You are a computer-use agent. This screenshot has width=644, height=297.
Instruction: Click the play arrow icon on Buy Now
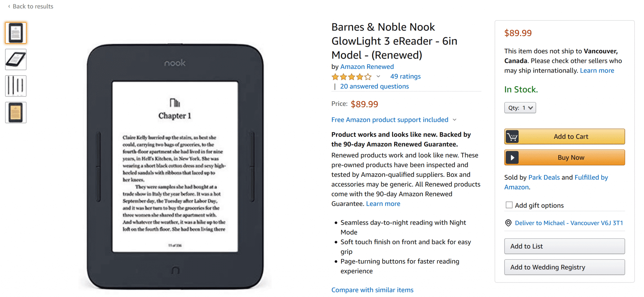point(512,158)
